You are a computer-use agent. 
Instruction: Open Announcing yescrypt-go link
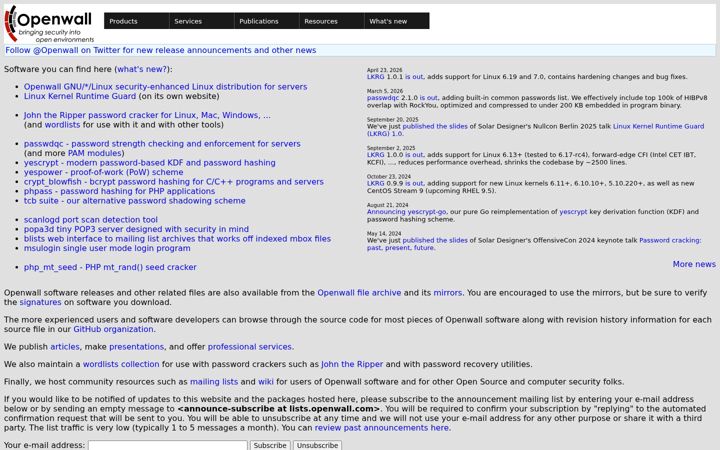(x=406, y=212)
